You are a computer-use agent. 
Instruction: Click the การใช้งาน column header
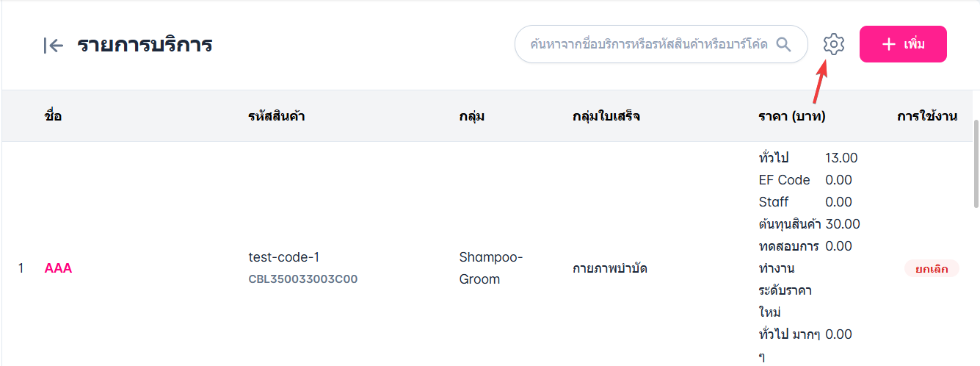tap(926, 116)
